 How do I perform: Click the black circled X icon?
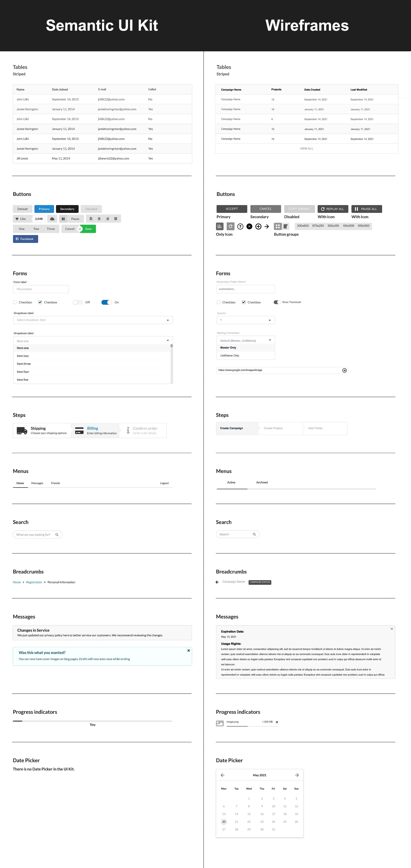[x=249, y=226]
